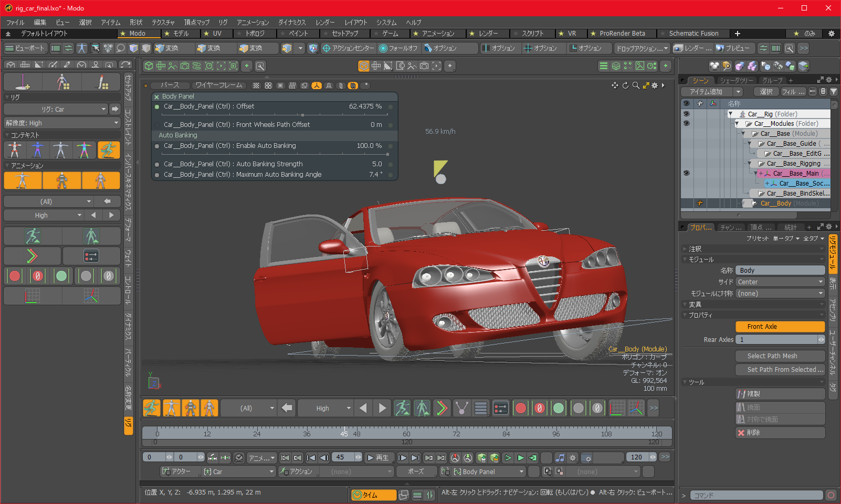
Task: Click the orange running figure icon in context row
Action: click(109, 150)
